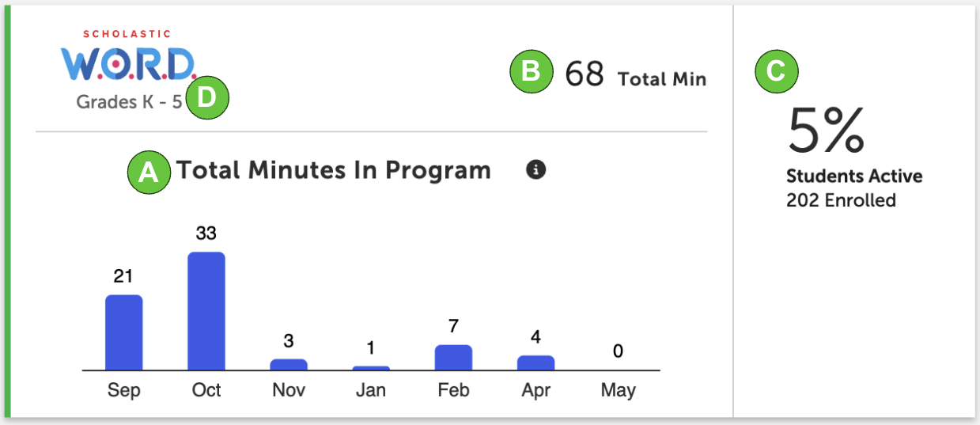Click the Grades K - 5 label
This screenshot has height=425, width=980.
click(130, 102)
